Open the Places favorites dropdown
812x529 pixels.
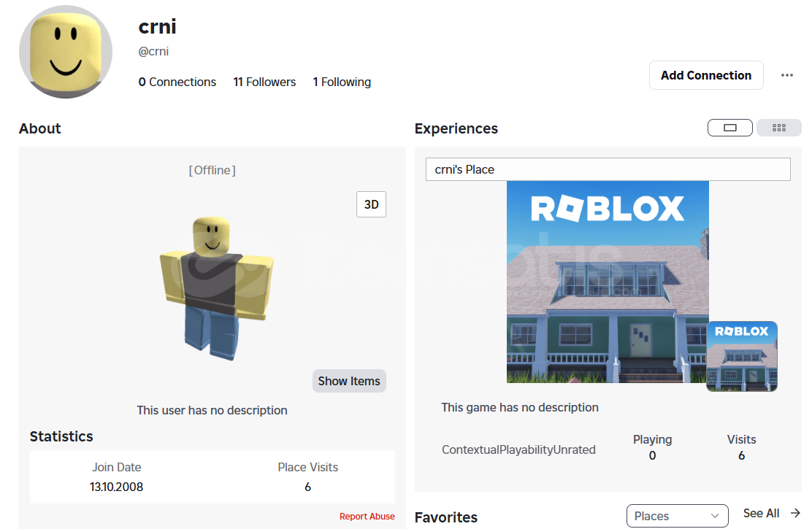[677, 516]
